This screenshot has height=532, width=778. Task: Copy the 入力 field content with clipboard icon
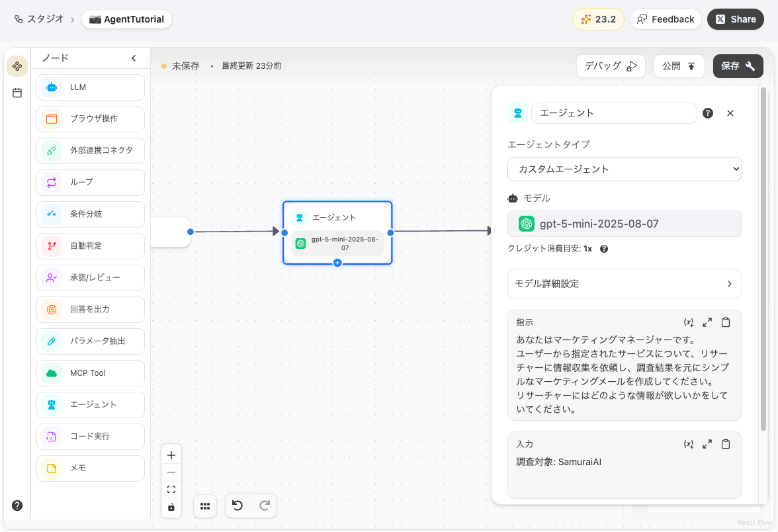[x=726, y=444]
